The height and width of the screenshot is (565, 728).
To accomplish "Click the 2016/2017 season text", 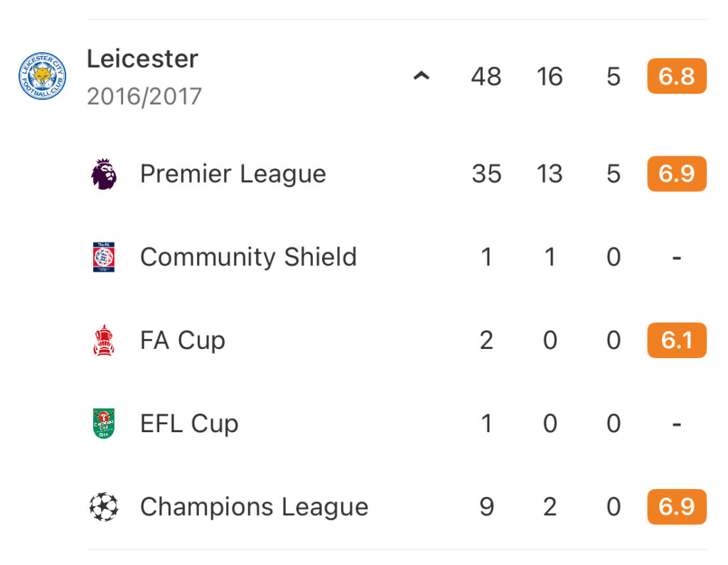I will coord(144,97).
